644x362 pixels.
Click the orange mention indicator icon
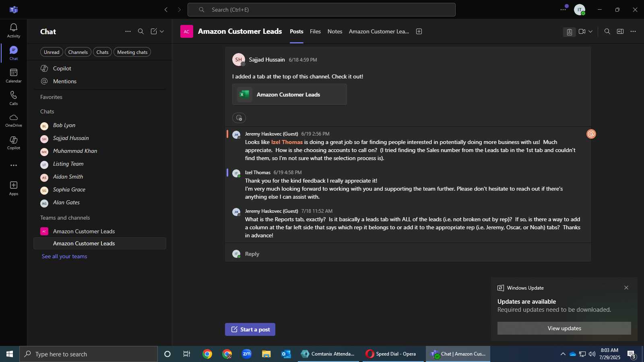(x=591, y=134)
